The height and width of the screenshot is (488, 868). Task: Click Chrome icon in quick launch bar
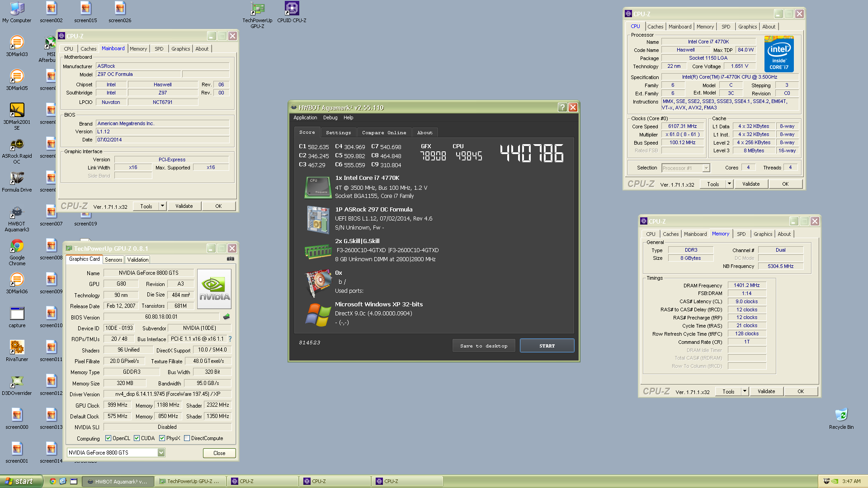(53, 481)
